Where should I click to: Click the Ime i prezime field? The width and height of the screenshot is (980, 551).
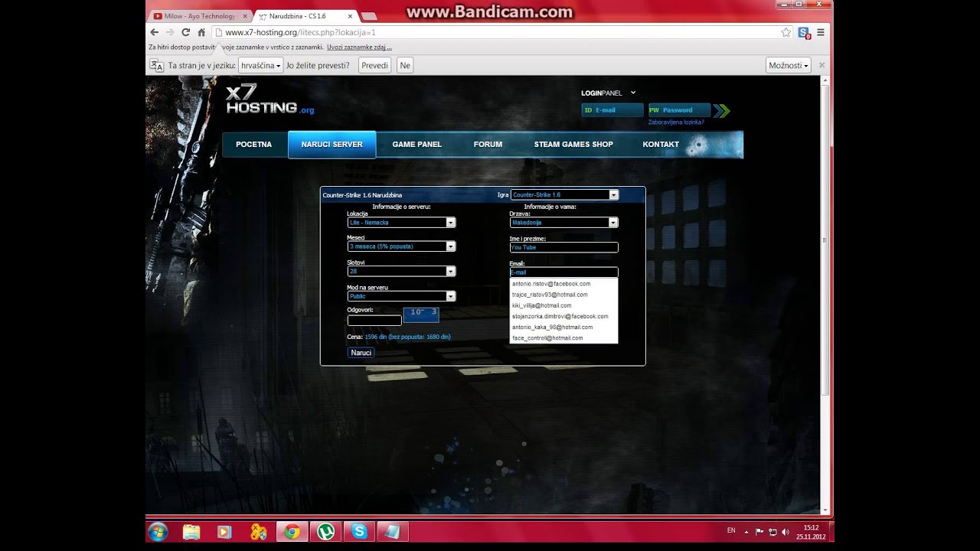pos(564,247)
